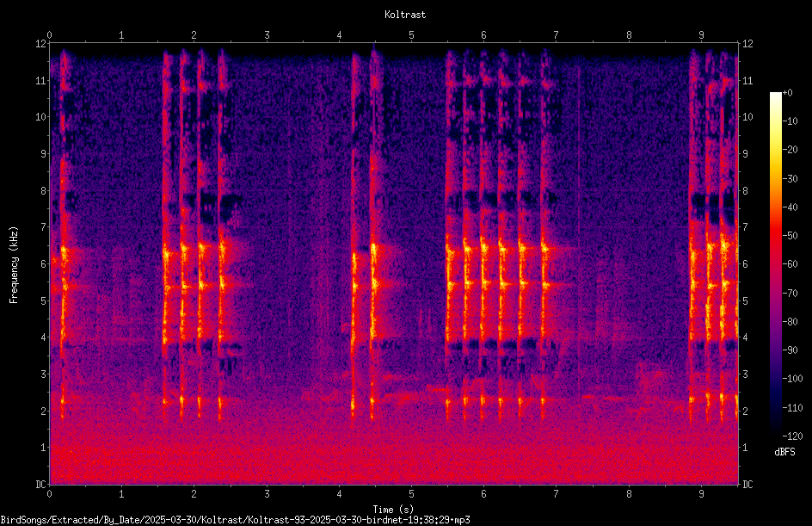
Task: Click the 'Time (s)' axis label
Action: 393,510
